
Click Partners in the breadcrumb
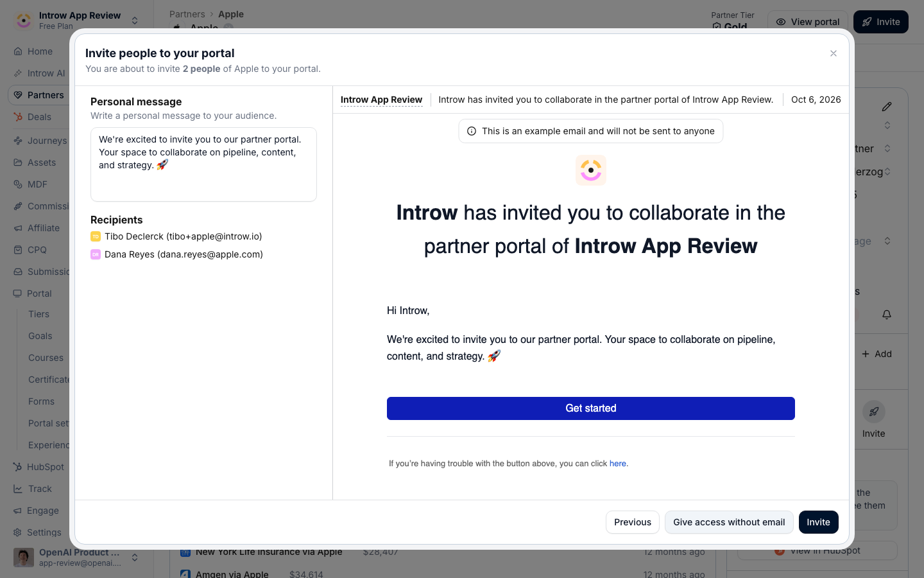[187, 14]
